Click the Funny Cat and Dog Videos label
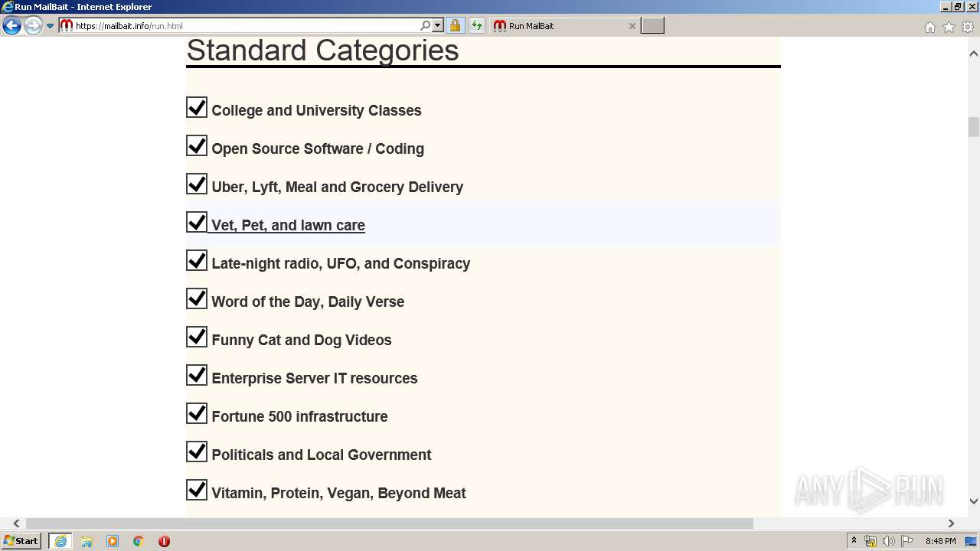This screenshot has width=980, height=551. (302, 340)
